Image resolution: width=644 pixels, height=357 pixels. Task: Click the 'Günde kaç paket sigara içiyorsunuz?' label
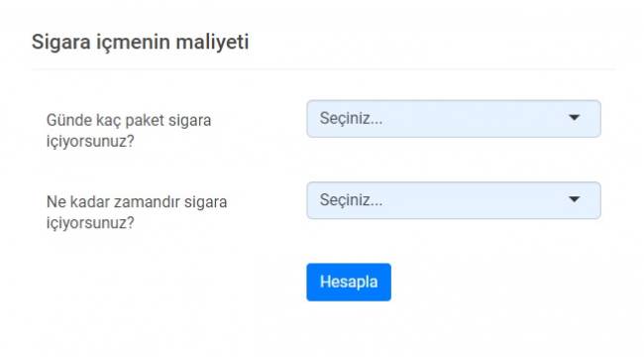129,131
